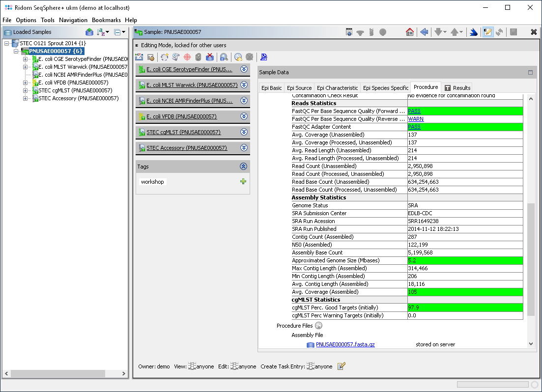542x392 pixels.
Task: Maximize the Sample Data panel
Action: click(x=530, y=72)
